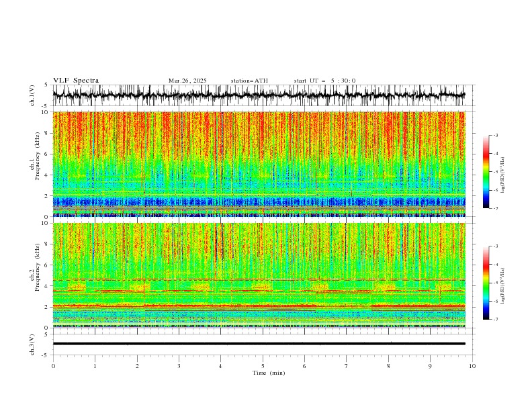Click the 'start UT = 5 :30: 0' label
This screenshot has width=532, height=411.
point(324,81)
